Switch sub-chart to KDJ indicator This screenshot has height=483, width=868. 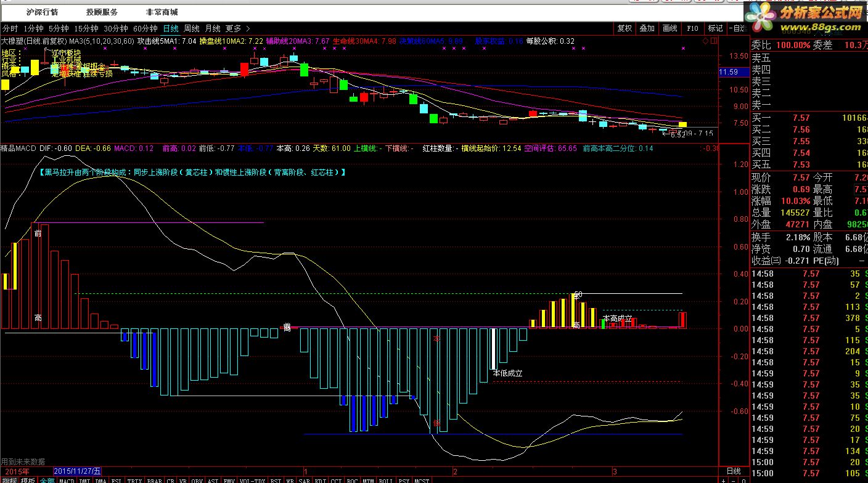[321, 479]
